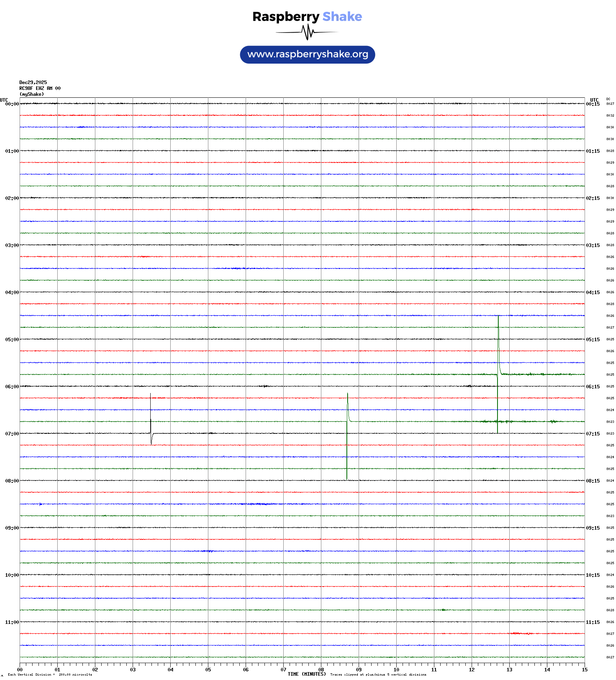Click the green spike peak near minute 9
The image size is (616, 680).
tap(347, 395)
